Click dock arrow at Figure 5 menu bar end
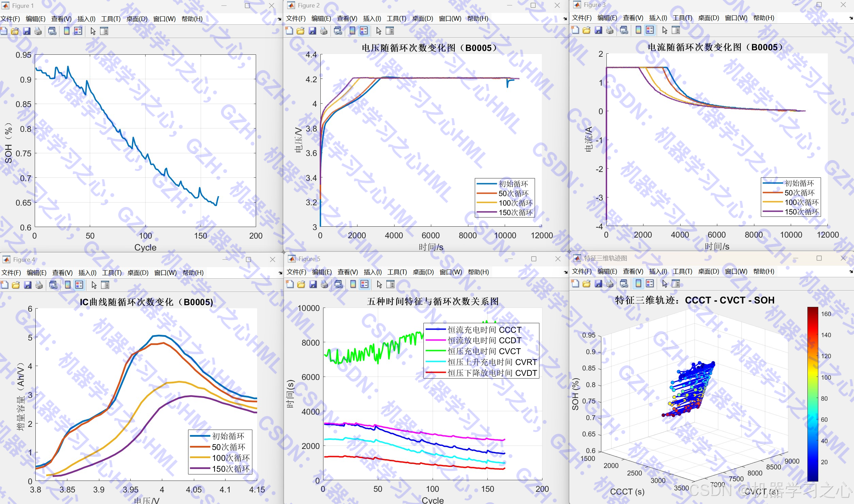This screenshot has height=504, width=854. tap(566, 272)
